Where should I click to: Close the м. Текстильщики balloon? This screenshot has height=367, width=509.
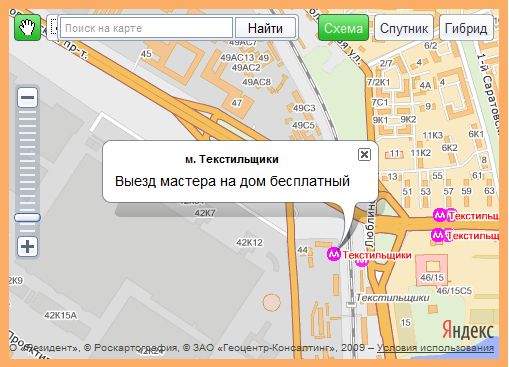tap(364, 154)
